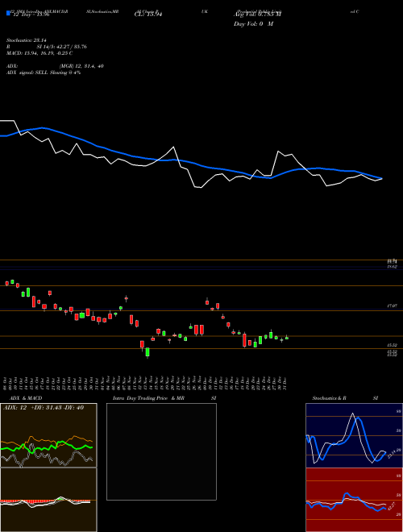Open the blue Stochastics chart panel
Viewport: 403px width, 532px height.
(x=354, y=435)
